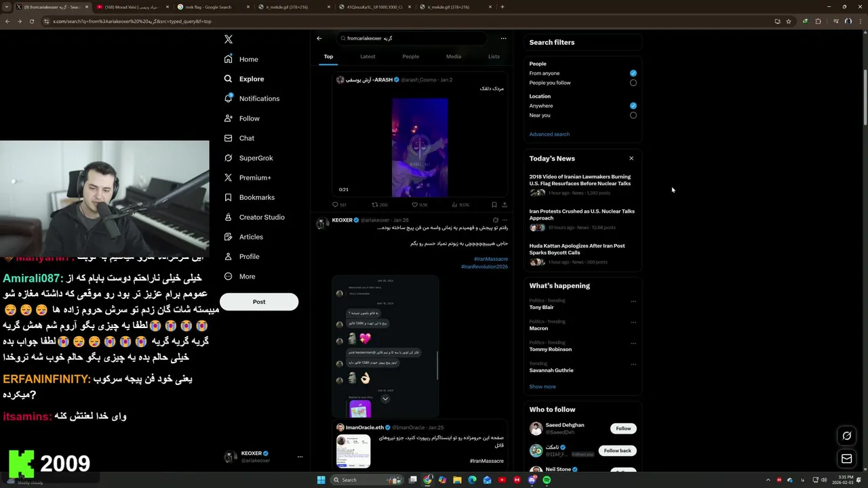Open Huda Kattan Apologizes news story
This screenshot has height=488, width=868.
coord(583,254)
